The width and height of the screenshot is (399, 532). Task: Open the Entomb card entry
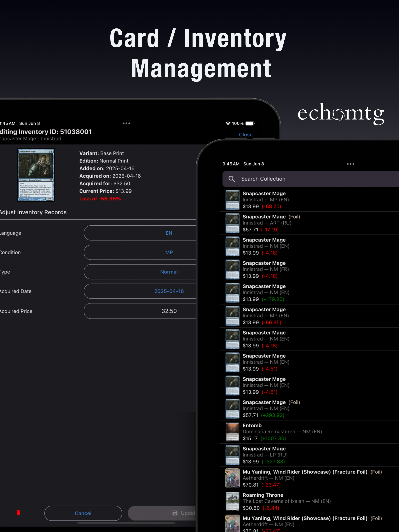(277, 432)
